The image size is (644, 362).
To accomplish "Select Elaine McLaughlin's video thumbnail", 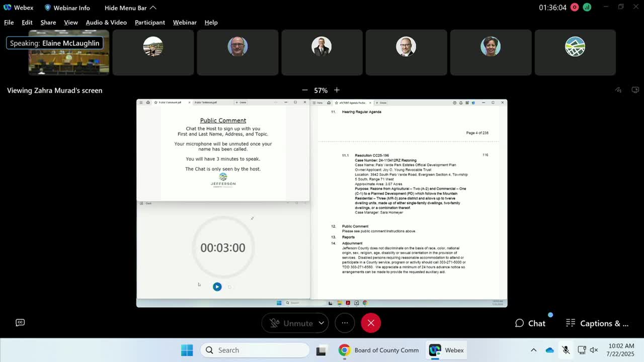I will click(x=68, y=53).
